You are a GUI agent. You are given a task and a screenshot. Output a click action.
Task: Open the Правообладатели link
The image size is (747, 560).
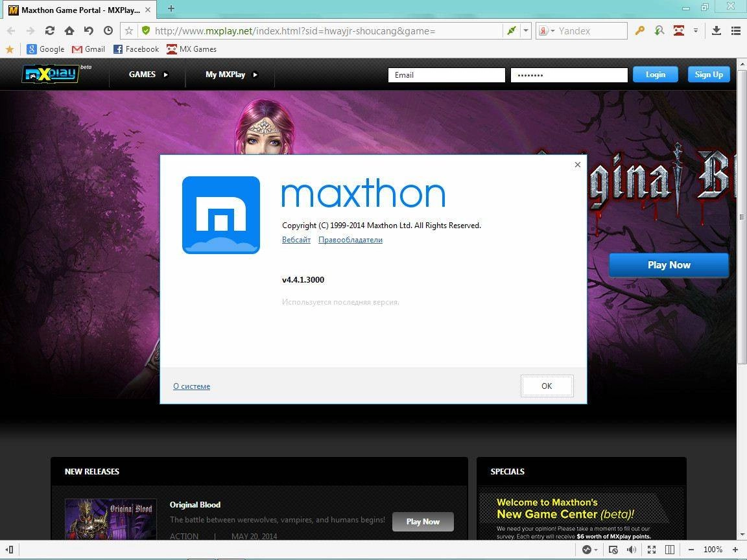[x=350, y=240]
